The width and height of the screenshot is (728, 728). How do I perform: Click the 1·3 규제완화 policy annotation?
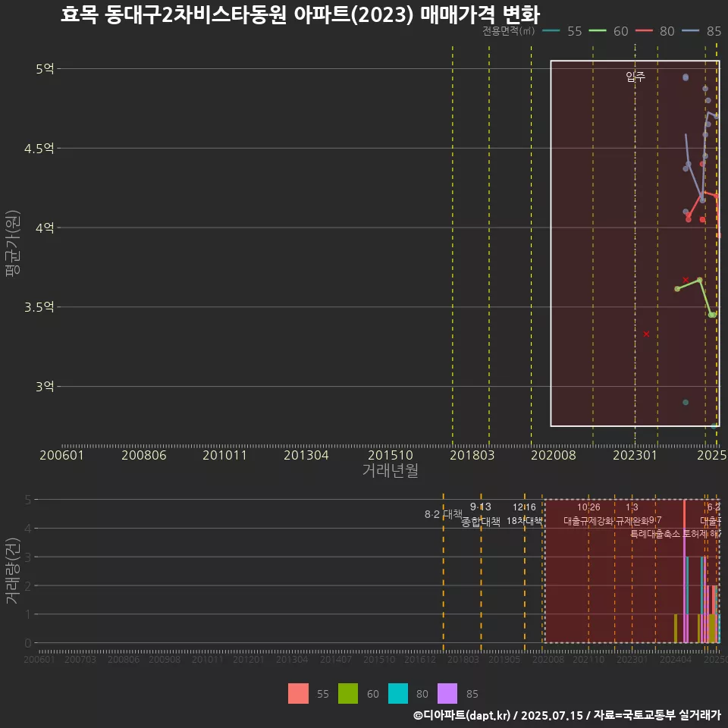pyautogui.click(x=632, y=514)
